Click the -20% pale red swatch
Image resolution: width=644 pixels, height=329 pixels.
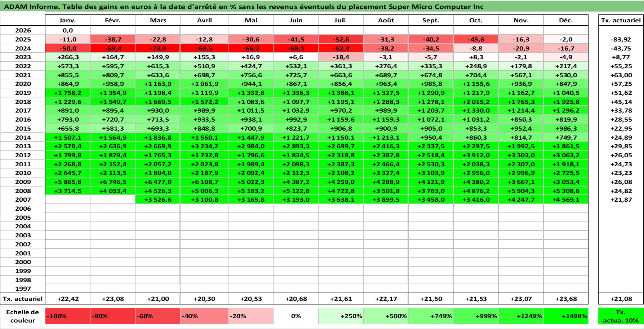tap(251, 316)
